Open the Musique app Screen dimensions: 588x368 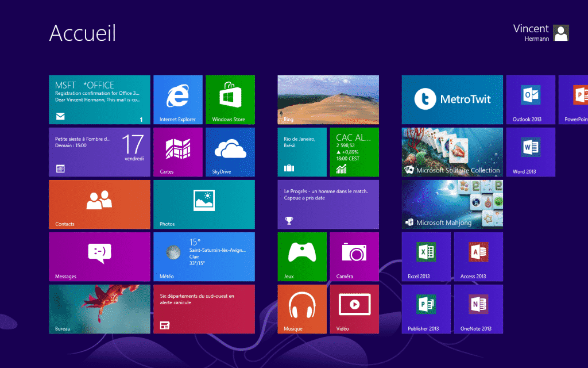pyautogui.click(x=302, y=309)
